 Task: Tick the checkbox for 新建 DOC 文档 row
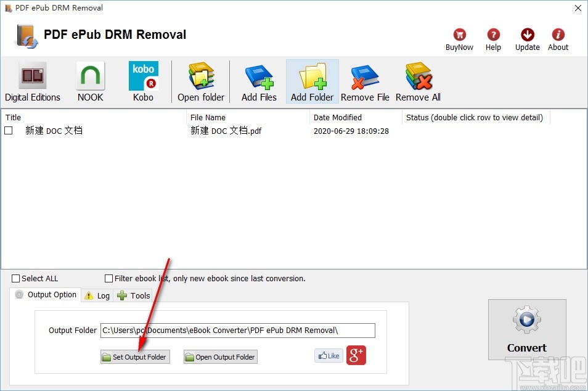tap(9, 131)
